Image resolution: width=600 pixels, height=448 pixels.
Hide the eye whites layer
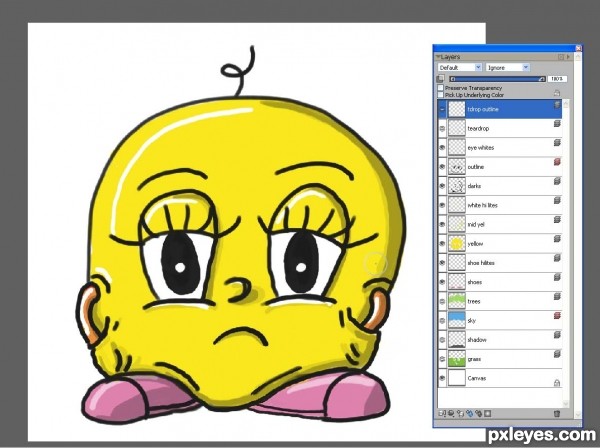coord(442,148)
